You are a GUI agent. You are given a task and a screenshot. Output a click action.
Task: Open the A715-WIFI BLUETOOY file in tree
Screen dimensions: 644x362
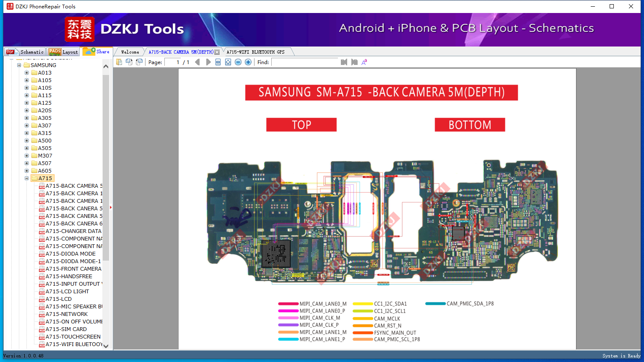pos(74,344)
